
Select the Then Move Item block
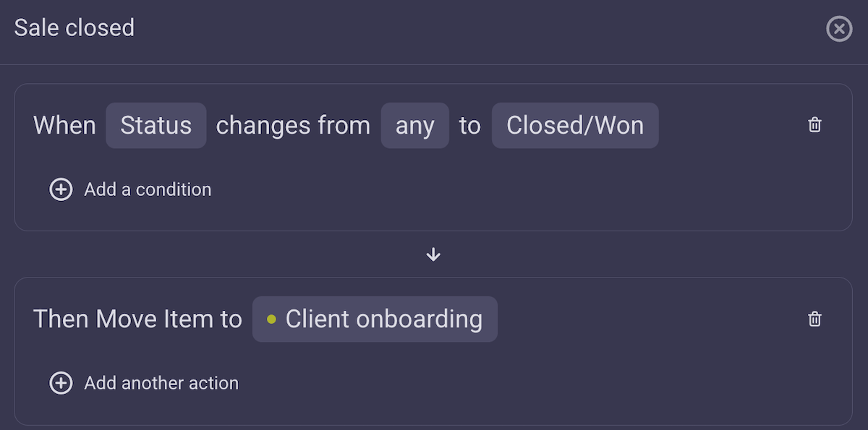[434, 351]
